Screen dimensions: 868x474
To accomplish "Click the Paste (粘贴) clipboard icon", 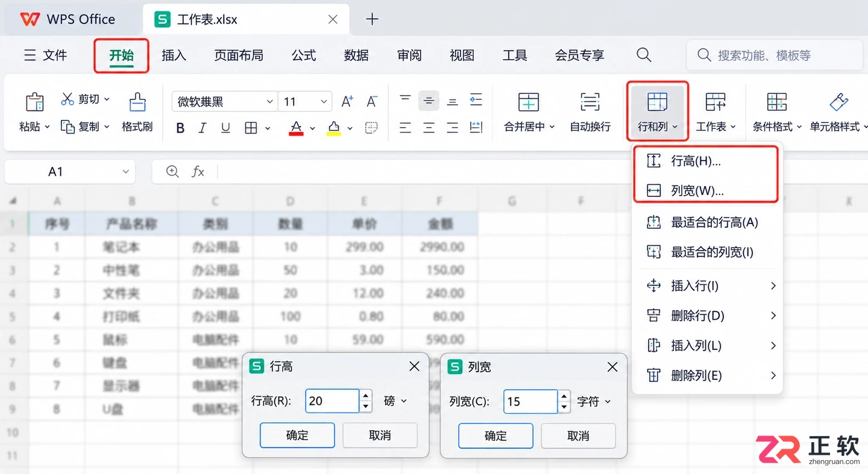I will pos(34,102).
